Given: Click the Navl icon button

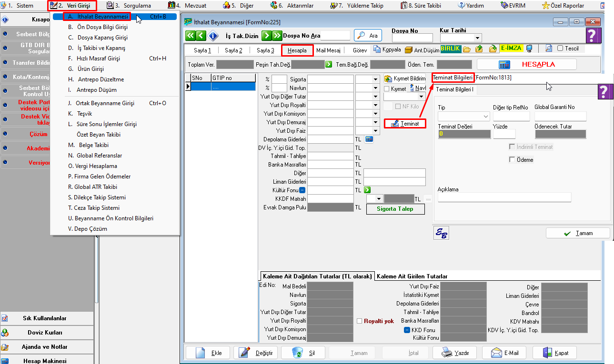Looking at the screenshot, I should tap(418, 89).
